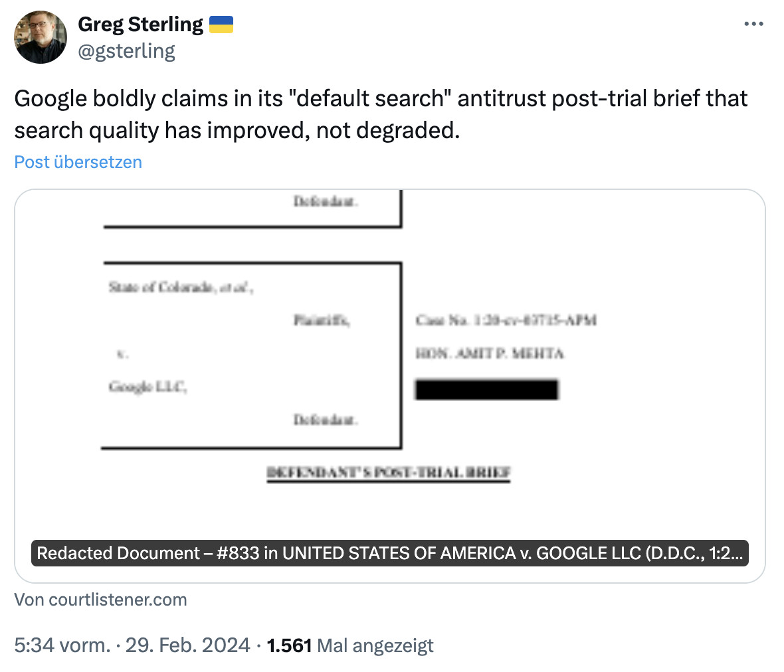Image resolution: width=784 pixels, height=672 pixels.
Task: Click 'Post übersetzen' to translate the post
Action: pos(78,162)
